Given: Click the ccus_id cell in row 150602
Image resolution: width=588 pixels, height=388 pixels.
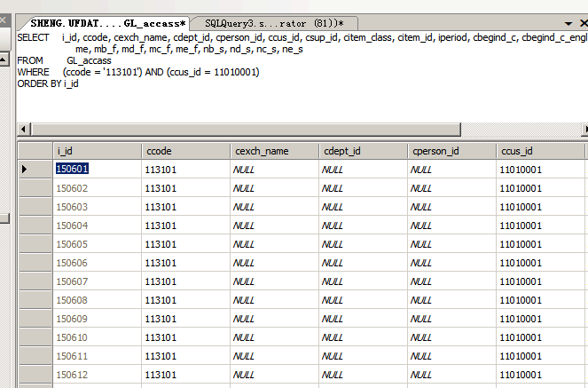Looking at the screenshot, I should 540,188.
